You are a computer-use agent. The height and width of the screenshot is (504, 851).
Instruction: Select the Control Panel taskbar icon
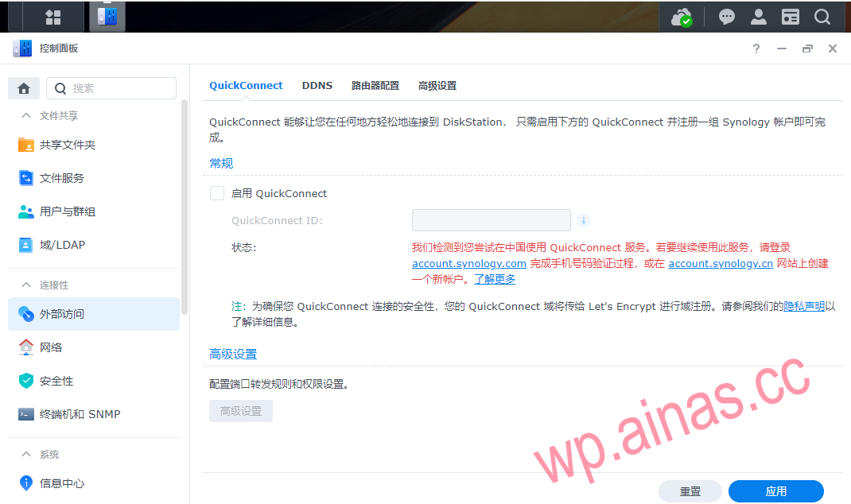coord(107,16)
